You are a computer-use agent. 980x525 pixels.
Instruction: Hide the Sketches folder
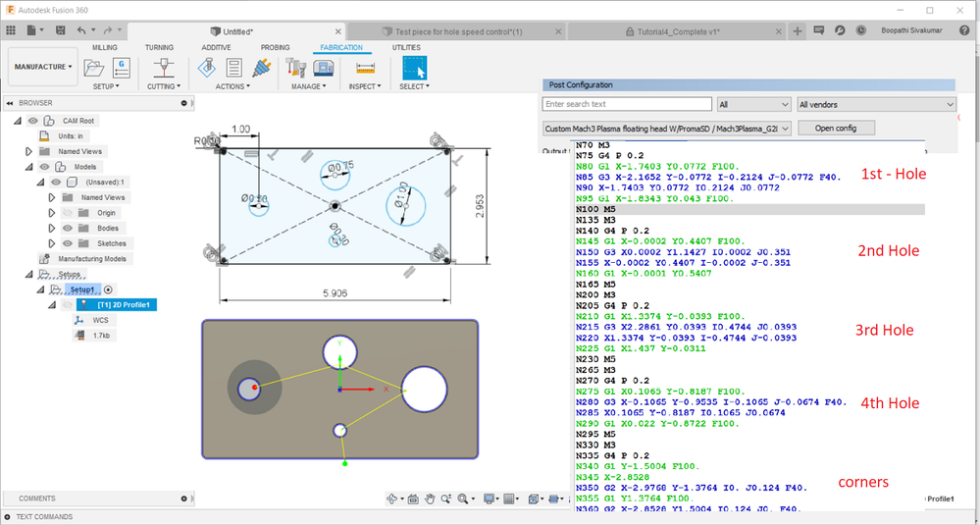tap(68, 243)
